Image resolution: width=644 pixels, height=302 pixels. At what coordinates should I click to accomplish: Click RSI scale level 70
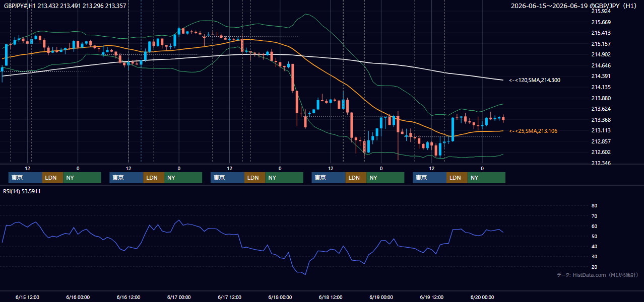tap(594, 216)
